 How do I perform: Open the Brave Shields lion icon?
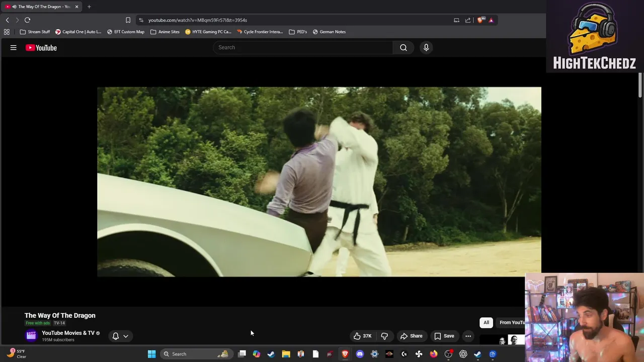pos(481,20)
